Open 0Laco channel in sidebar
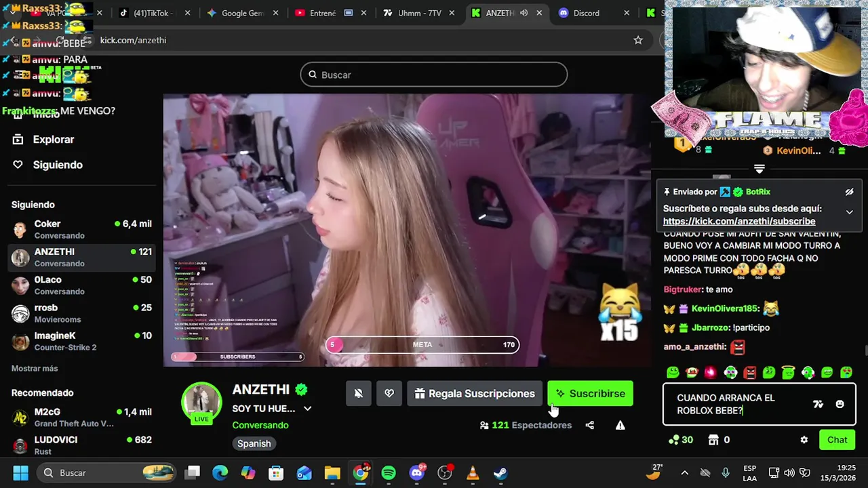The width and height of the screenshot is (868, 488). (x=81, y=285)
